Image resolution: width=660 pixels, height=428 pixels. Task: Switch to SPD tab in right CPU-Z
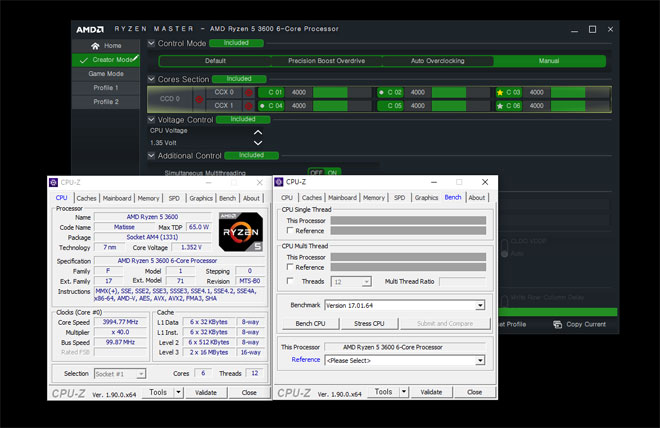pyautogui.click(x=399, y=198)
